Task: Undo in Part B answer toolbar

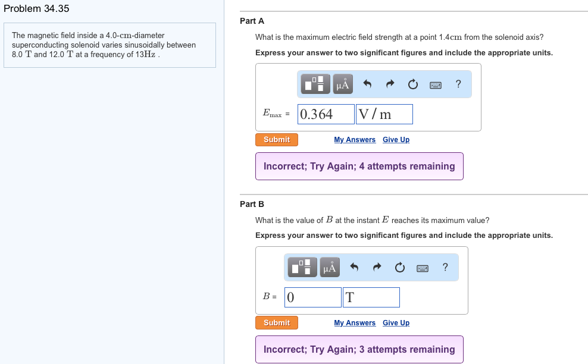Action: (x=354, y=267)
